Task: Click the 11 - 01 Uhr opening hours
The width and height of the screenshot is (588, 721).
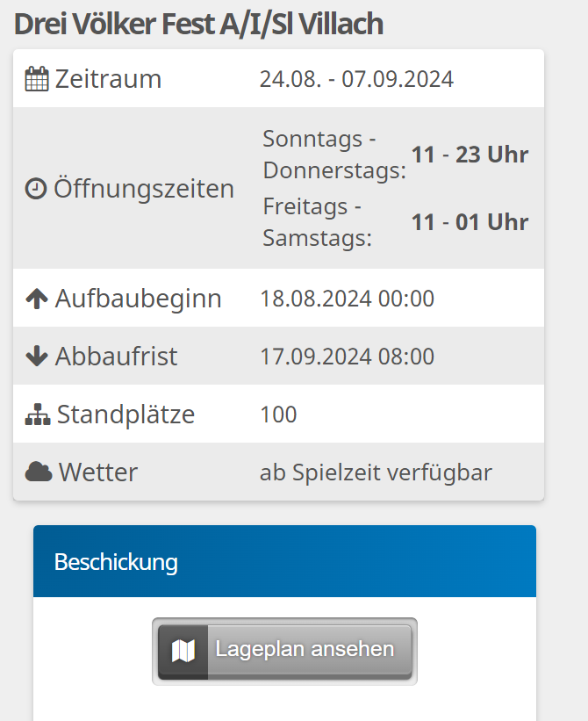Action: tap(470, 222)
